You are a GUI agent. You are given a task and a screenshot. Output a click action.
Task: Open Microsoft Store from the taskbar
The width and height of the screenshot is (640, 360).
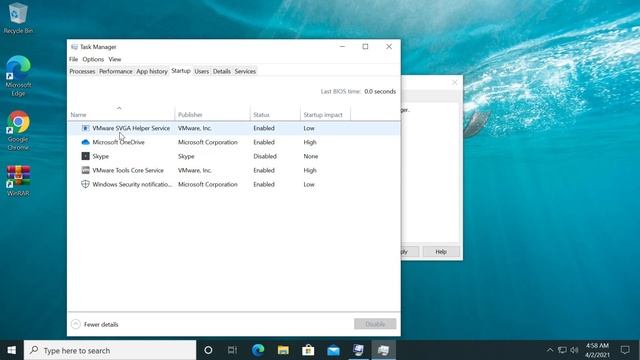tap(308, 350)
